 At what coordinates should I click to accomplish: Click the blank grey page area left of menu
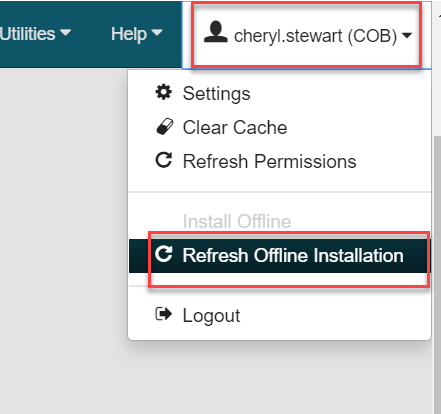point(63,240)
